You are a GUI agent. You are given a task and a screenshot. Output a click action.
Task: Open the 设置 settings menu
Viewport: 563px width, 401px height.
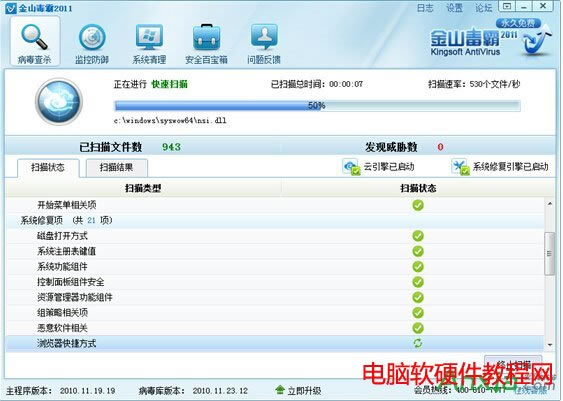(x=454, y=8)
